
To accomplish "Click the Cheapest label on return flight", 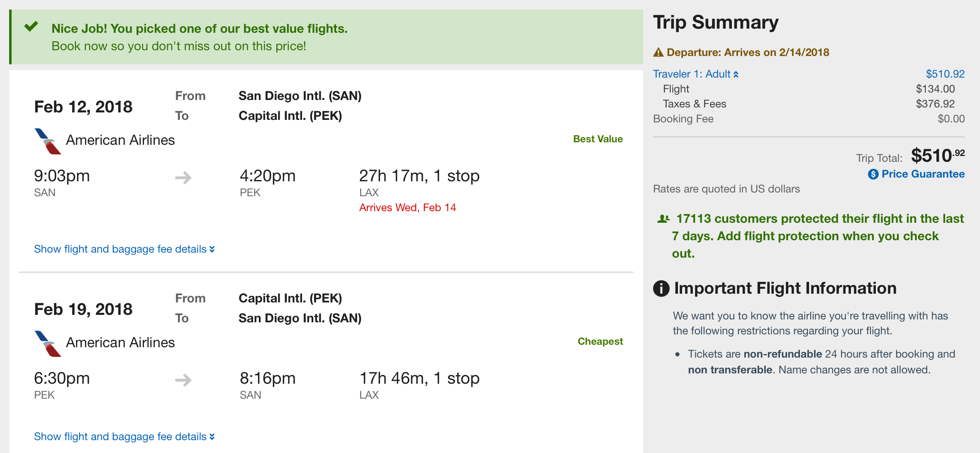I will (x=600, y=341).
